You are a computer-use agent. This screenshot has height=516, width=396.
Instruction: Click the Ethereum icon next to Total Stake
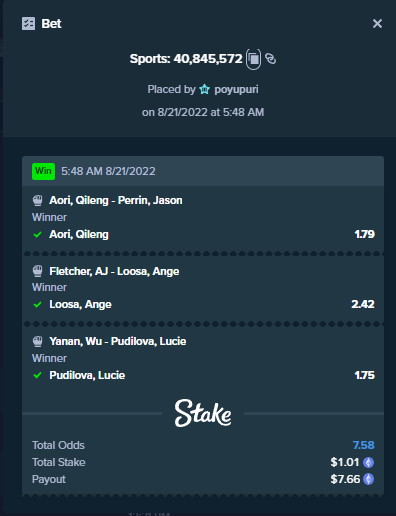point(368,462)
